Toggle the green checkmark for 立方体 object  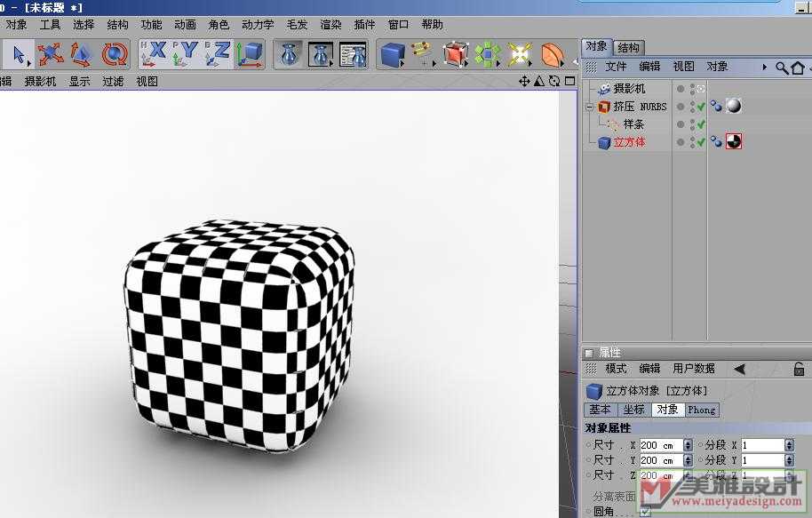pos(701,142)
